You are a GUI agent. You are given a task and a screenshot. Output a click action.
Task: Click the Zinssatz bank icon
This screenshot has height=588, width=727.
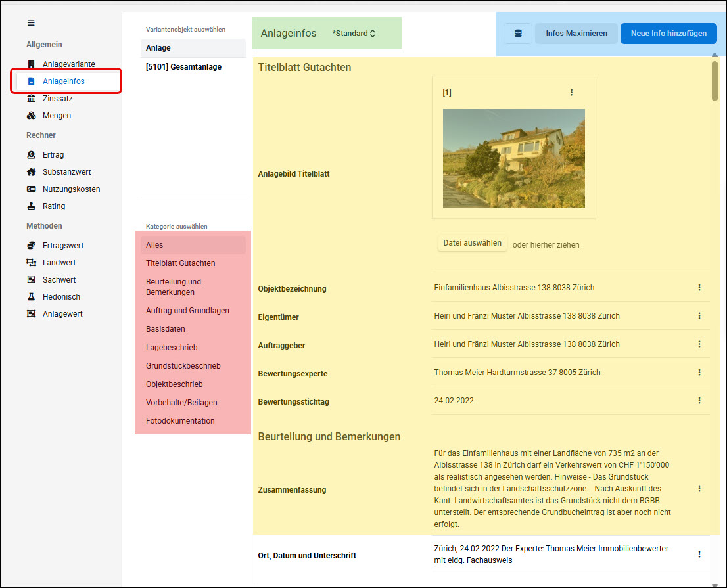click(x=31, y=99)
